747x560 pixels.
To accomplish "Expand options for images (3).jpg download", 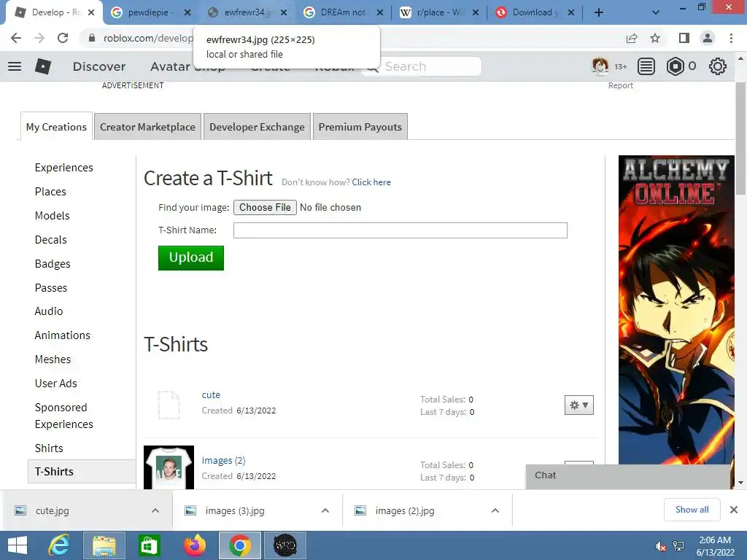I will 325,510.
